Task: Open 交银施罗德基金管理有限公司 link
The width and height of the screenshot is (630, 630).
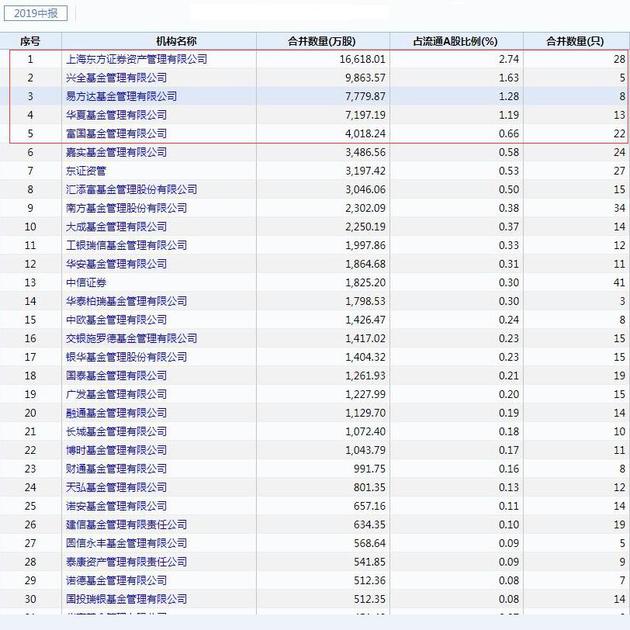Action: coord(131,338)
